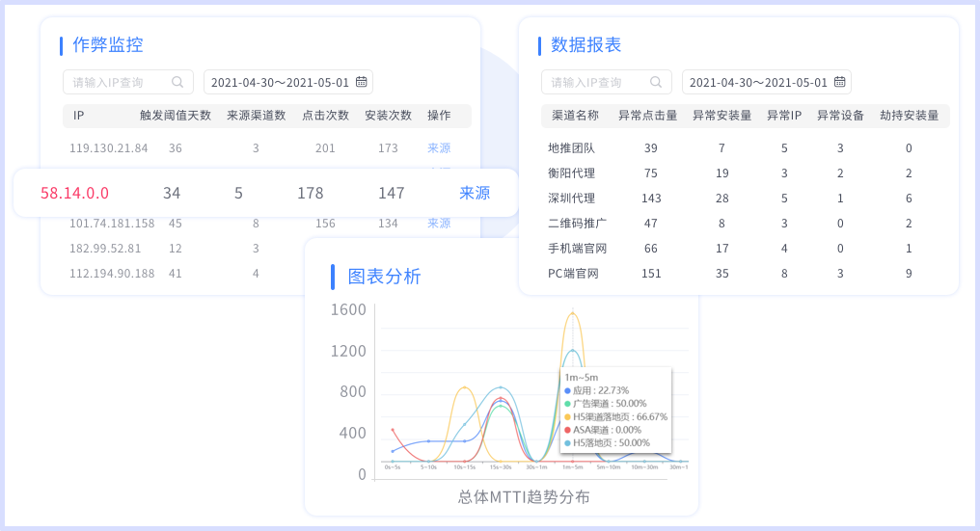The height and width of the screenshot is (531, 980).
Task: Click the 总体MTTI趋势分布 chart title
Action: coord(524,497)
